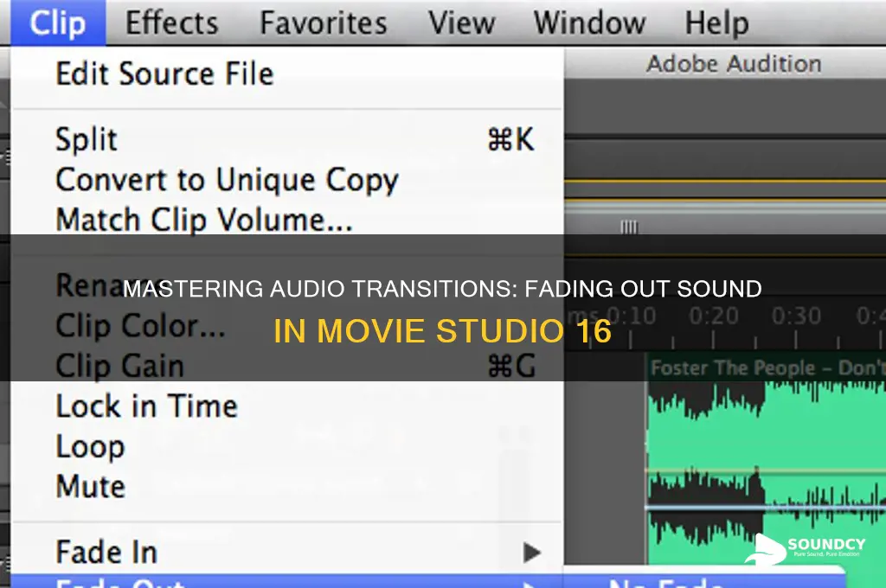Choose Convert to Unique Copy
This screenshot has width=886, height=588.
287,180
